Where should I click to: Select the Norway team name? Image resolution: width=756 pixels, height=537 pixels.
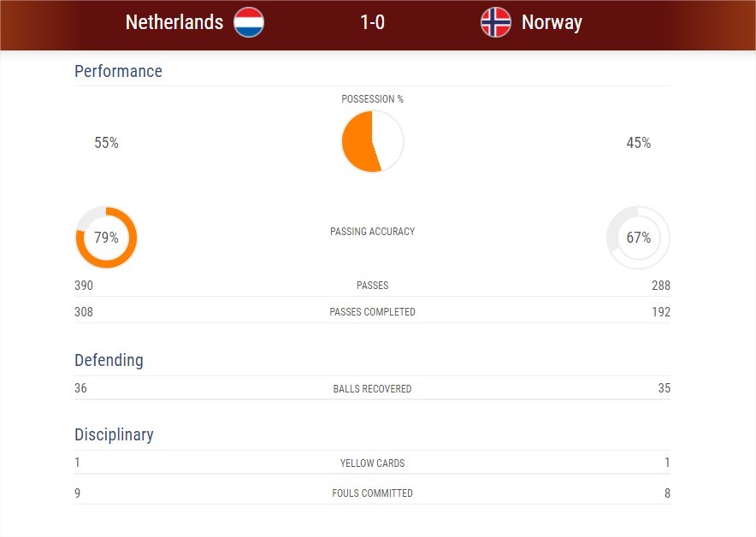pos(552,22)
